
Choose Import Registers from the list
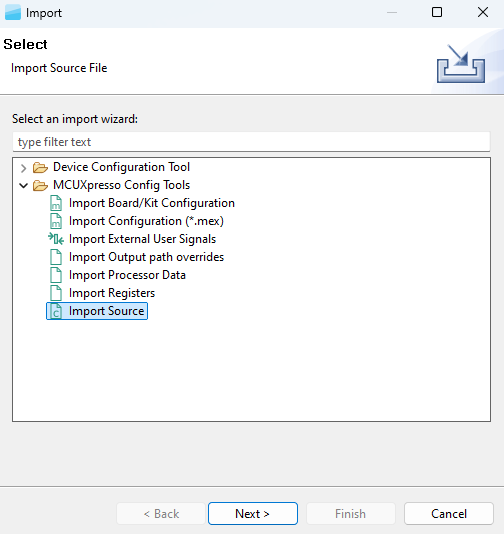112,293
